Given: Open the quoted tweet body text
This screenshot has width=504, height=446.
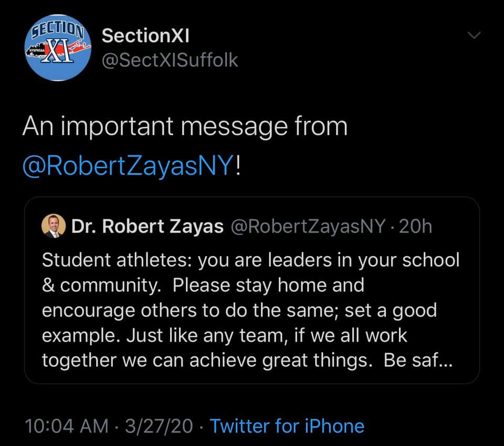Looking at the screenshot, I should 251,310.
